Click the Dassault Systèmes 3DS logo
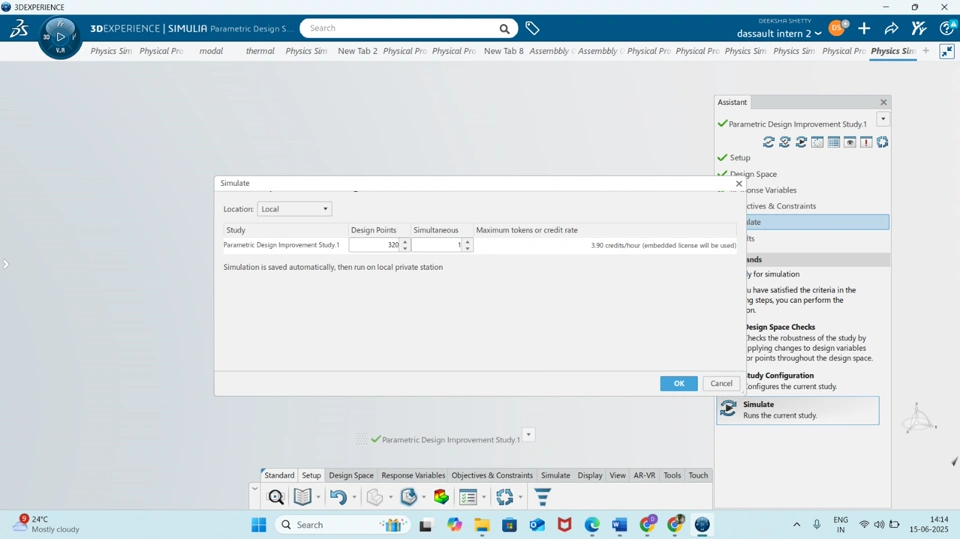Viewport: 960px width, 539px height. point(18,28)
